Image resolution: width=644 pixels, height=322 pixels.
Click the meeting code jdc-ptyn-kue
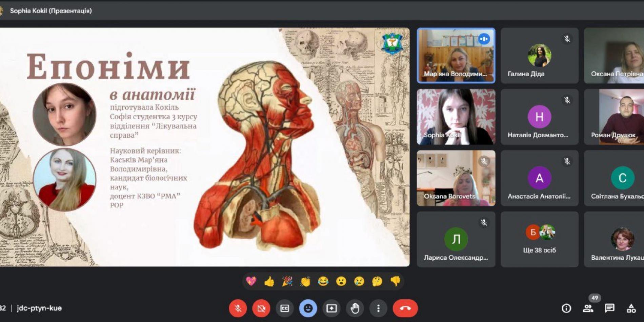(x=39, y=308)
